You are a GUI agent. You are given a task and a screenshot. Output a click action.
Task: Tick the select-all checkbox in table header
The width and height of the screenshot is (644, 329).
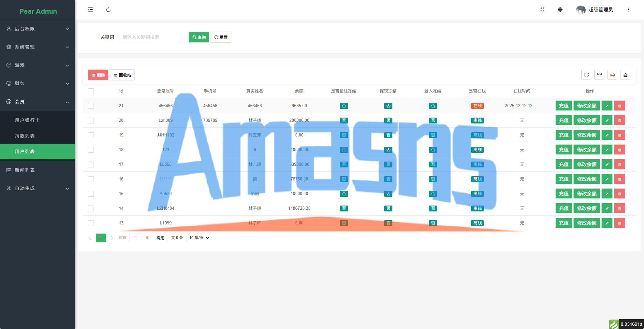[x=91, y=91]
